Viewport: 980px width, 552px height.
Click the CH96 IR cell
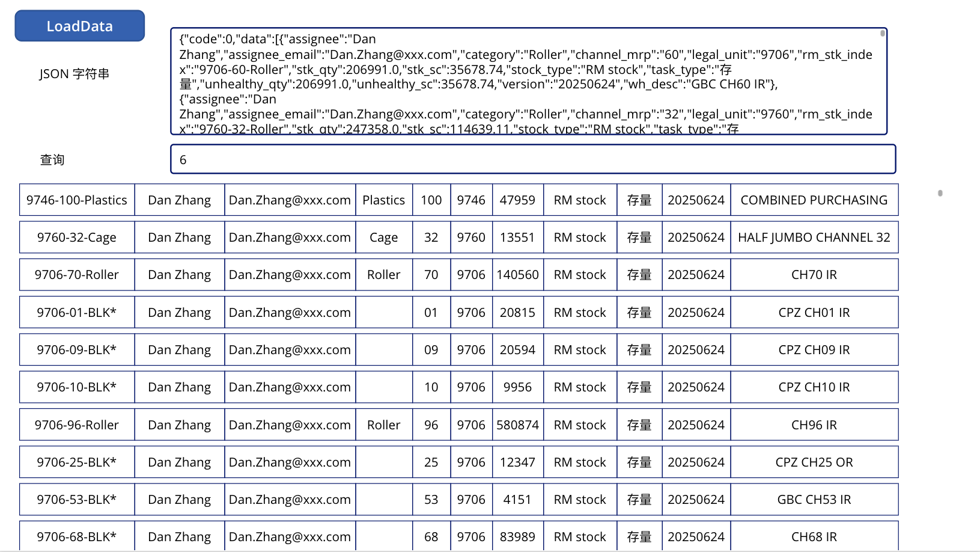(x=814, y=425)
